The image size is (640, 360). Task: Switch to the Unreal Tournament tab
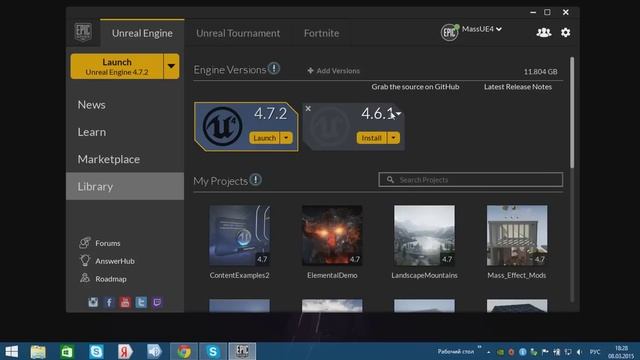click(238, 33)
